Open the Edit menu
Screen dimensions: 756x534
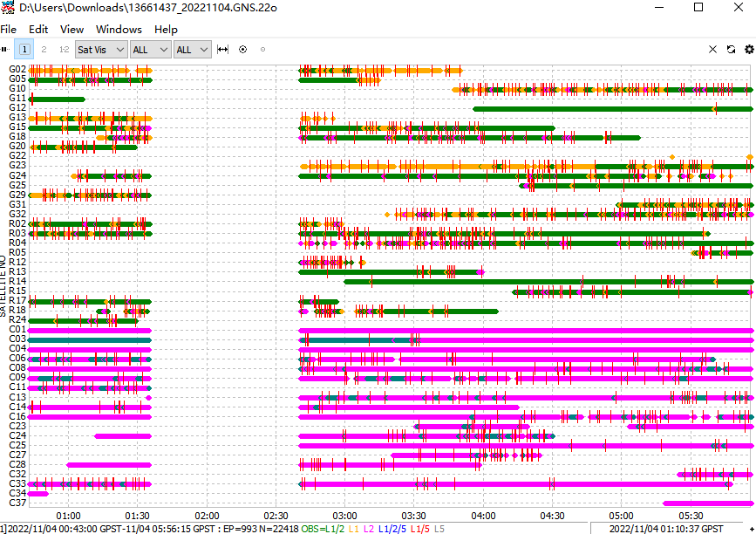tap(38, 29)
